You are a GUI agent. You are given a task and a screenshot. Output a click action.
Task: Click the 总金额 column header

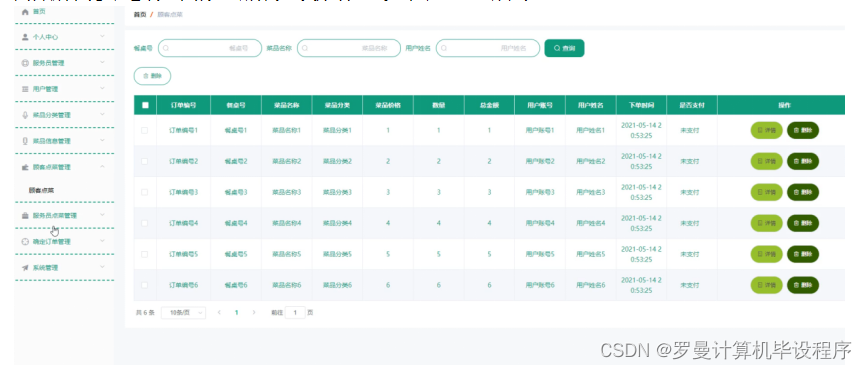point(489,105)
